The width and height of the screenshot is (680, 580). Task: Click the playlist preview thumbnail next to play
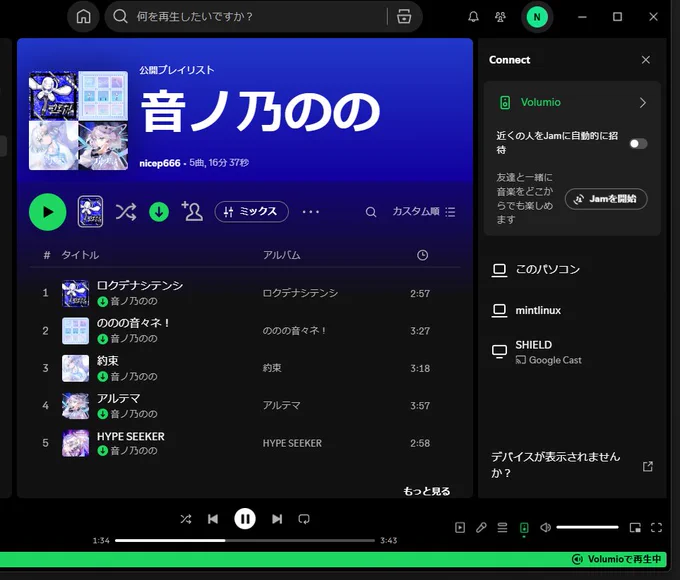90,212
